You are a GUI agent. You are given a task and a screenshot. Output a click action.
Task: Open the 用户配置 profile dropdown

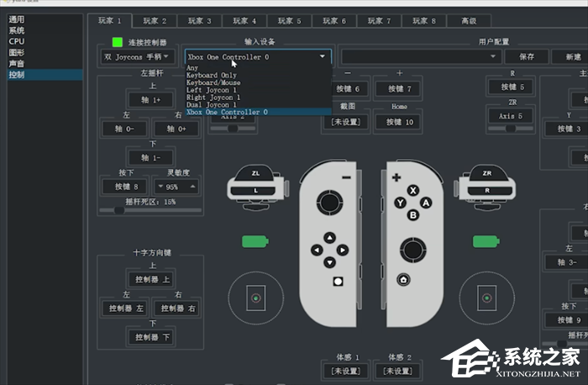pos(421,56)
